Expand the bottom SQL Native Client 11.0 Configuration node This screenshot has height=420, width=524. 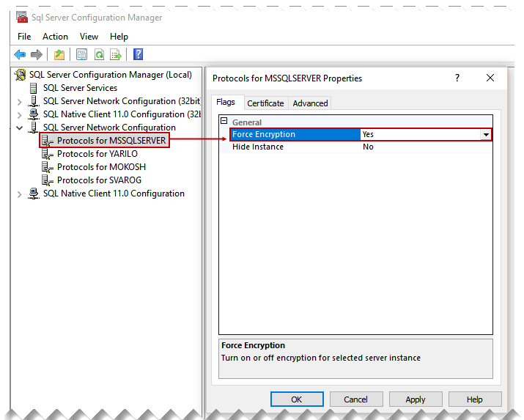19,194
